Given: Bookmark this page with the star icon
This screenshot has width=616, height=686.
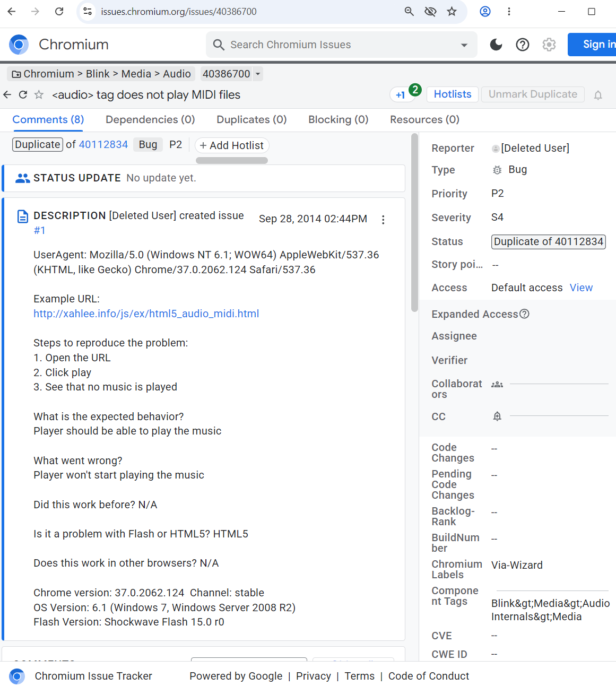Looking at the screenshot, I should (452, 11).
